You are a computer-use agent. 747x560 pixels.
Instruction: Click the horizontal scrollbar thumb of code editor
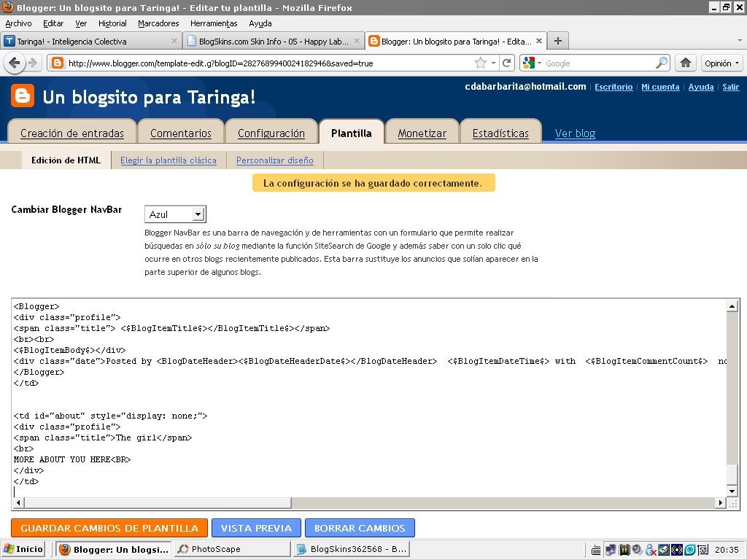coord(158,503)
